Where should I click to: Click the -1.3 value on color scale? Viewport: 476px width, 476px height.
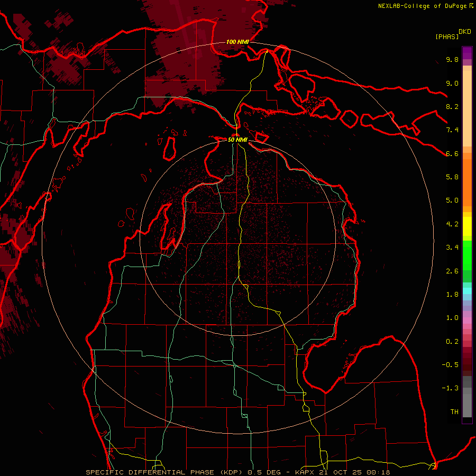point(450,388)
